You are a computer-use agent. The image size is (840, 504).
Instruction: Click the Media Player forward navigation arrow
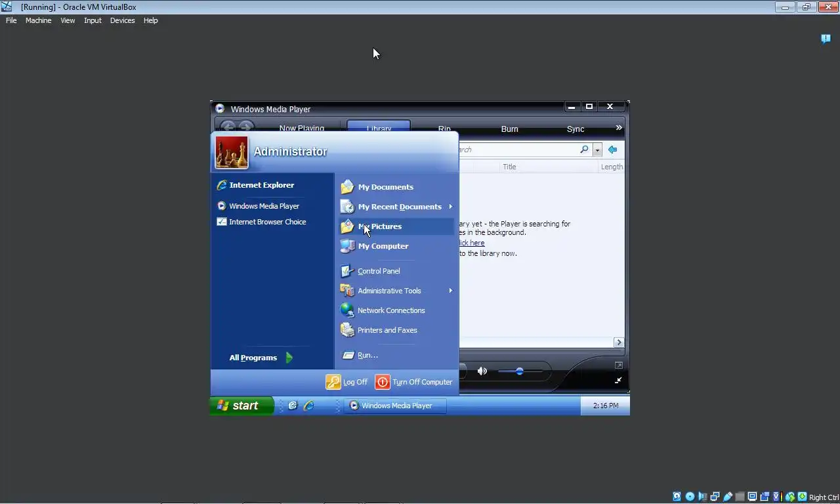point(245,127)
